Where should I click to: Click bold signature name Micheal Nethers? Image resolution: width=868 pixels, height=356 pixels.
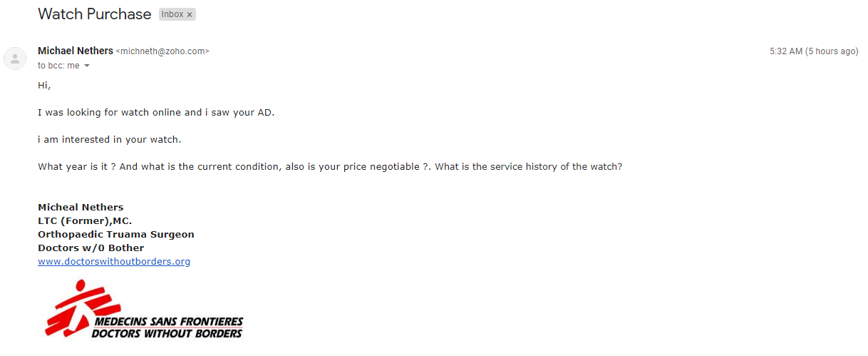[81, 207]
